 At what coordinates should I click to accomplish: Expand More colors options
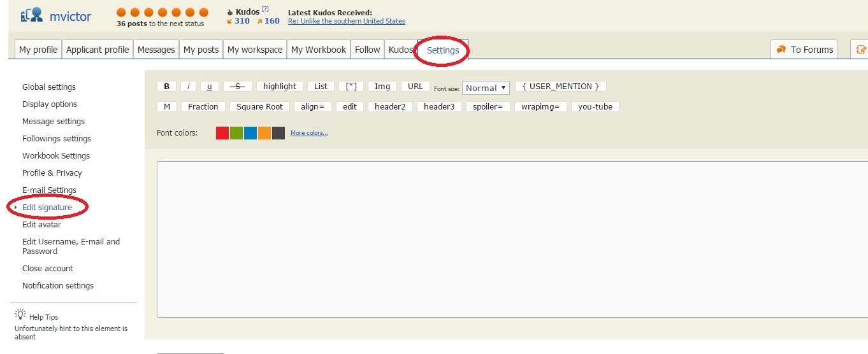tap(309, 133)
